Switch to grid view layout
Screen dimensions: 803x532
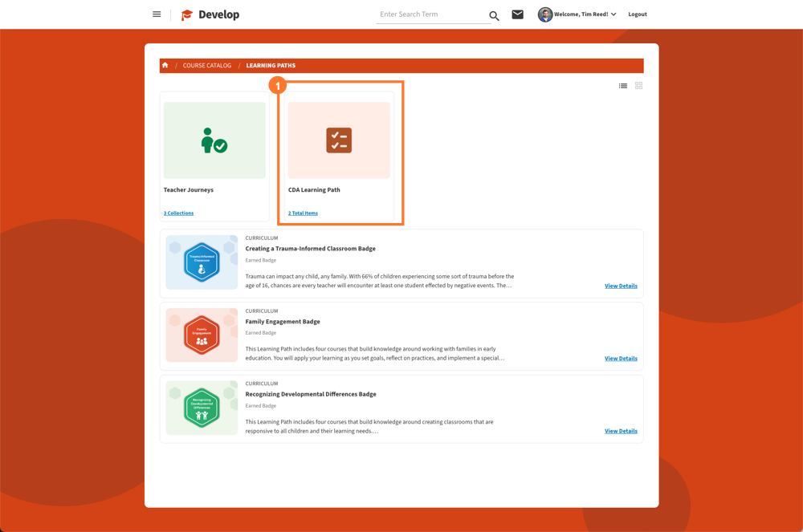[x=639, y=86]
